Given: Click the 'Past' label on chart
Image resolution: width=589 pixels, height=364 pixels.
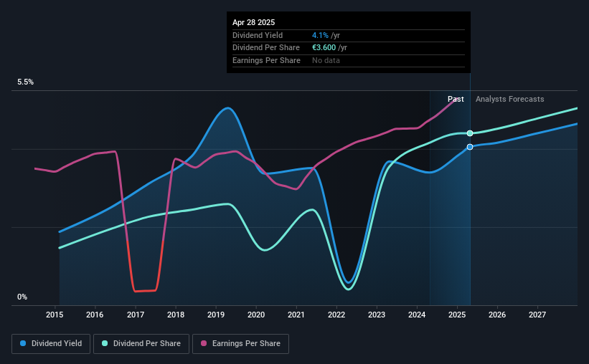Looking at the screenshot, I should pyautogui.click(x=456, y=99).
